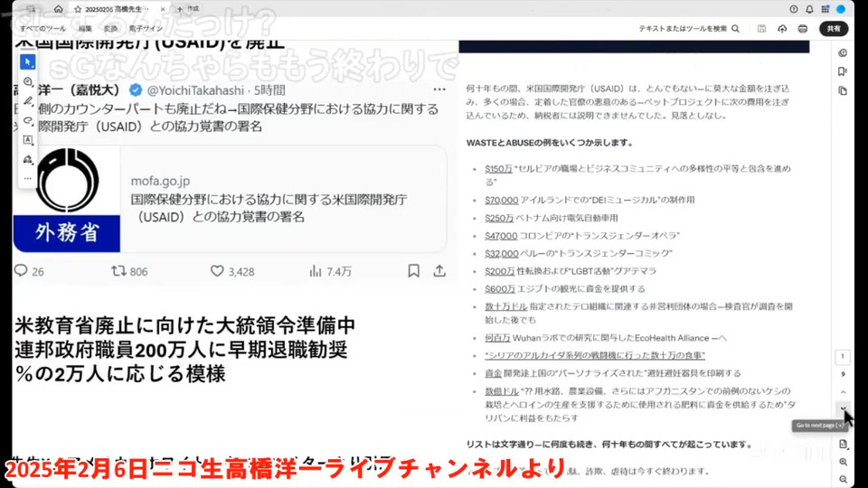
Task: Click the 数十万ドル link
Action: coord(506,306)
